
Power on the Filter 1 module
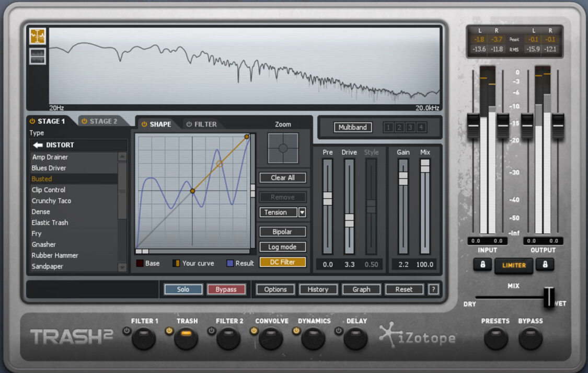126,330
